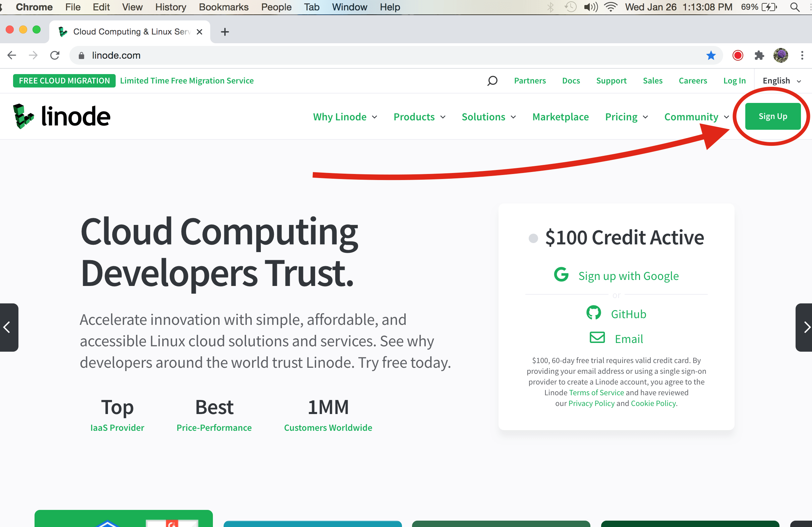The width and height of the screenshot is (812, 527).
Task: Click the Google logo to sign up
Action: [x=561, y=275]
